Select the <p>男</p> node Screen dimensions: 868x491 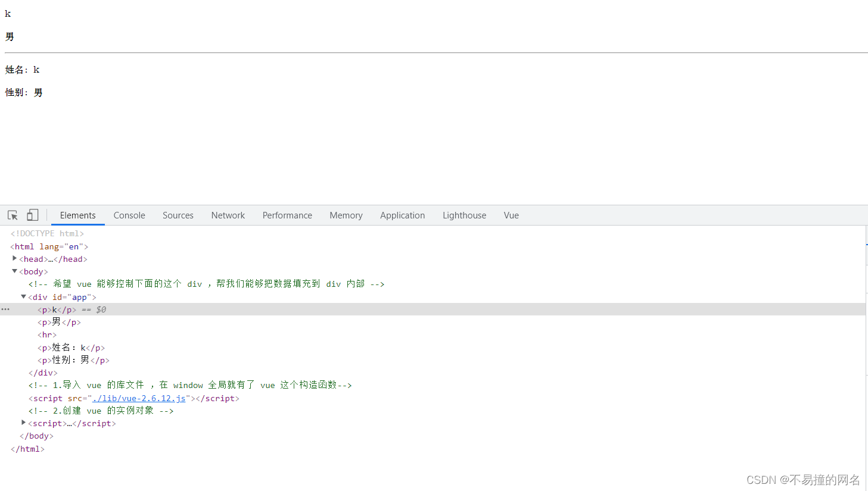point(59,322)
